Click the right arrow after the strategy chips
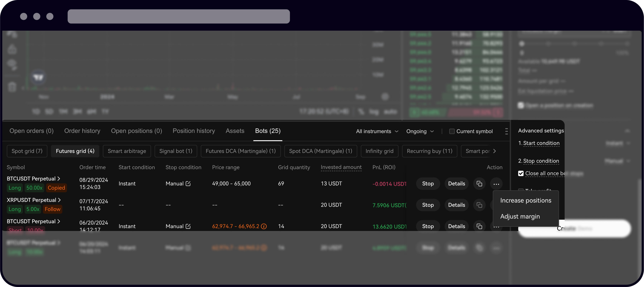Viewport: 644px width, 287px height. coord(495,151)
